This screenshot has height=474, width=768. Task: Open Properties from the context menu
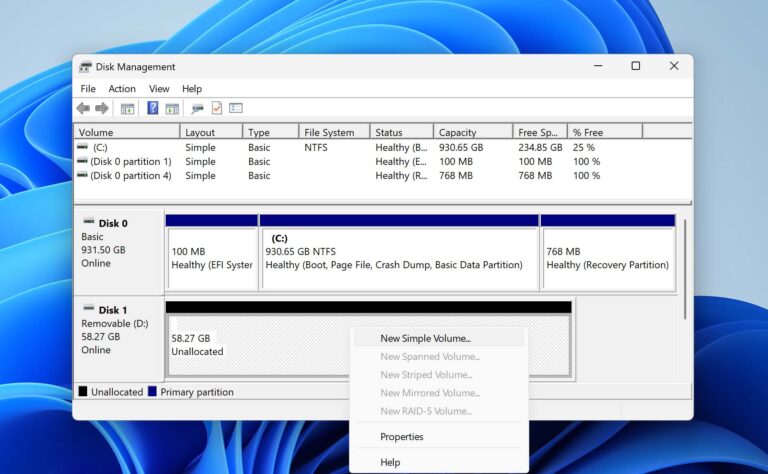[x=439, y=437]
